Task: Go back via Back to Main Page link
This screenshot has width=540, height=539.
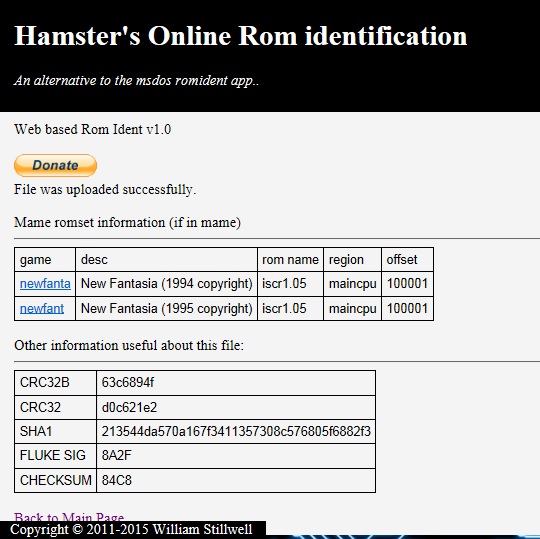Action: pos(69,517)
